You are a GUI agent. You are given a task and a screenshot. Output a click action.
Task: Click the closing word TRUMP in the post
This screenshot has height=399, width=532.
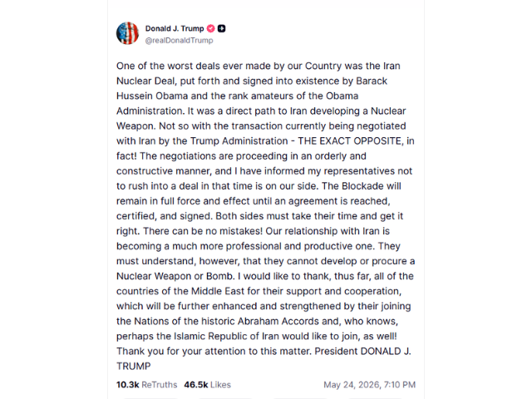pos(133,367)
